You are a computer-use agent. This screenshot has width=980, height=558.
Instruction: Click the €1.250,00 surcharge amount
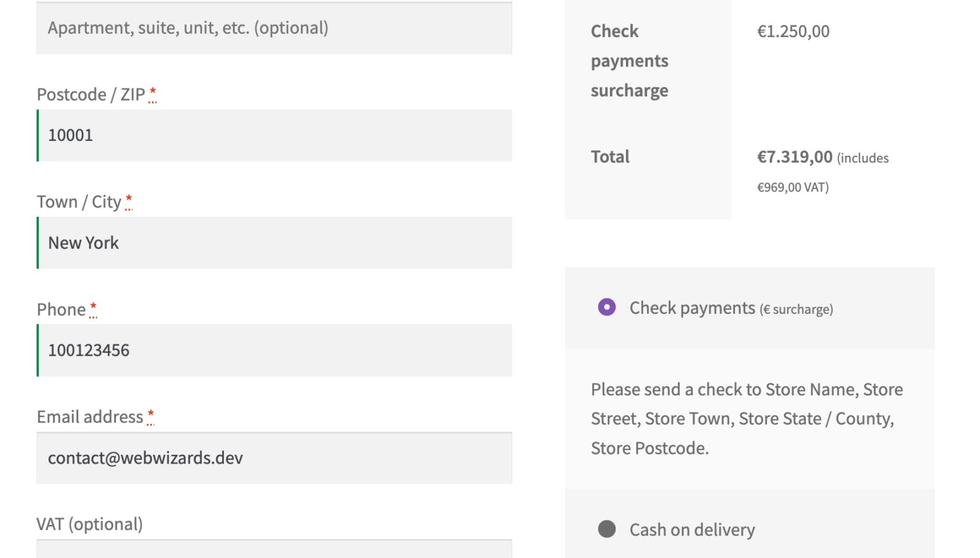tap(793, 31)
